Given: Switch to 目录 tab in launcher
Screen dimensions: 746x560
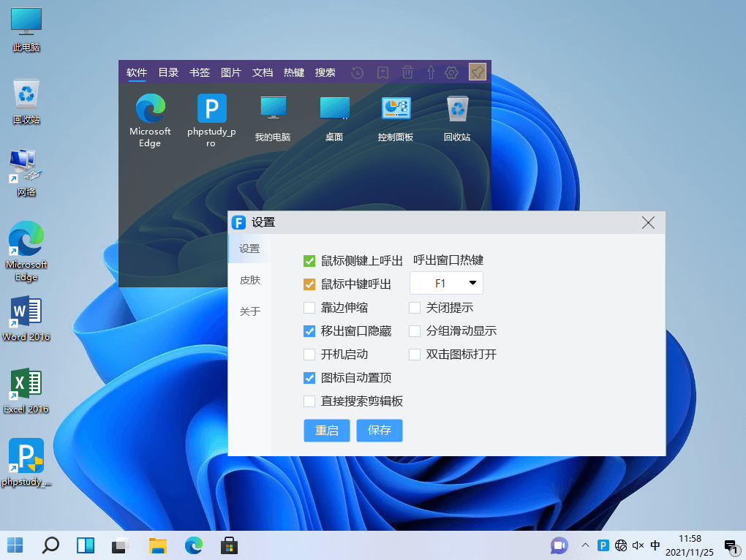Looking at the screenshot, I should [x=168, y=72].
